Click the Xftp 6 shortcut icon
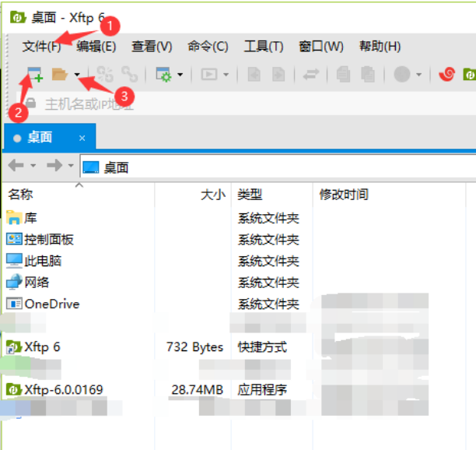Screen dimensions: 476x450 pos(14,346)
